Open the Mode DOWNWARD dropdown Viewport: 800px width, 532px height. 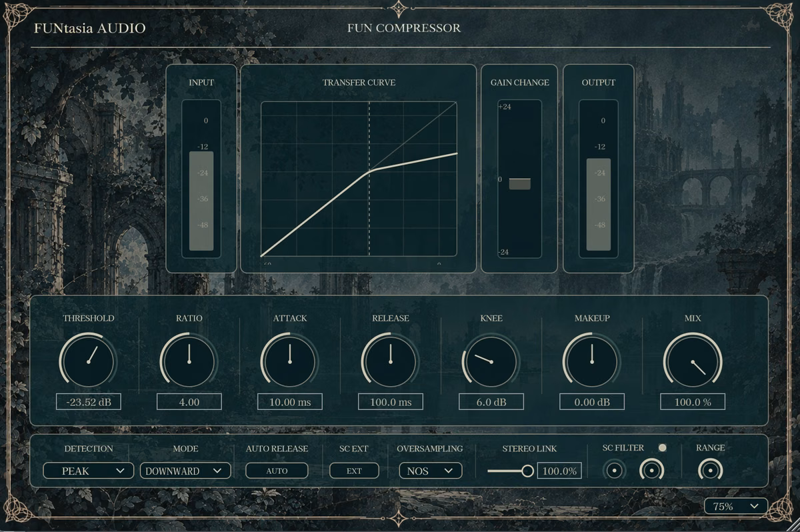coord(185,471)
